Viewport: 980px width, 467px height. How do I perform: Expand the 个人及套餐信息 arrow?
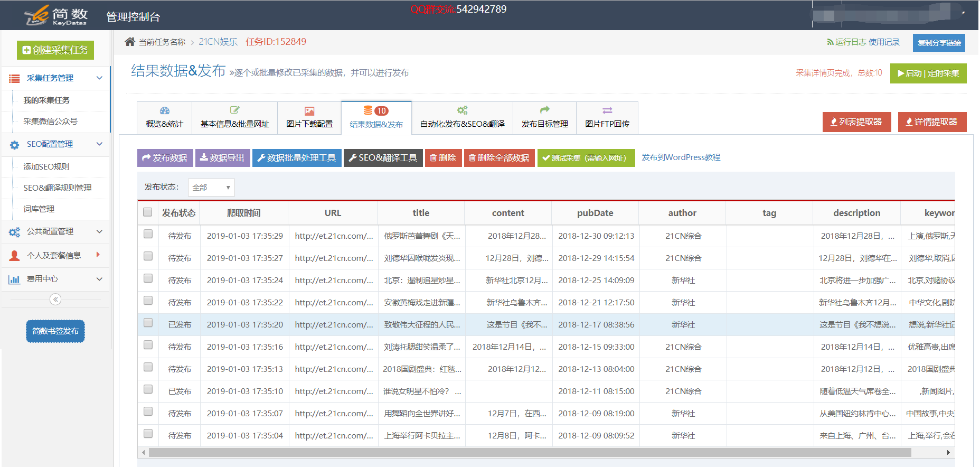coord(98,255)
